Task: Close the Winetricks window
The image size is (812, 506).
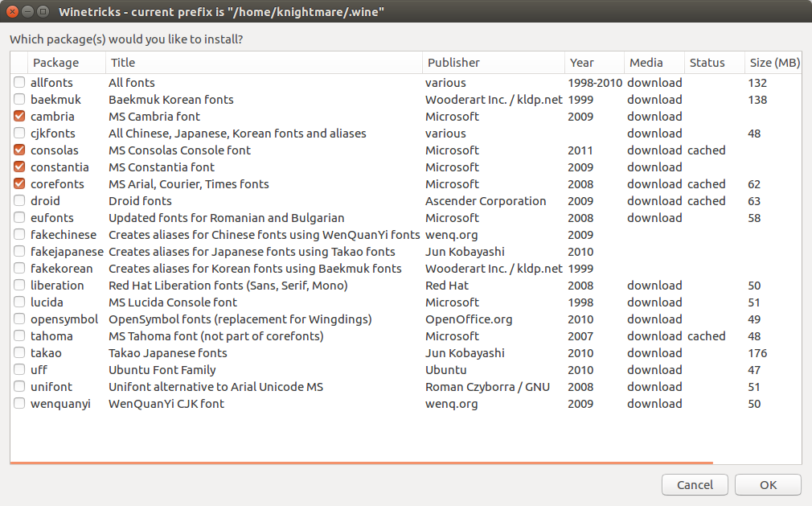Action: 13,12
